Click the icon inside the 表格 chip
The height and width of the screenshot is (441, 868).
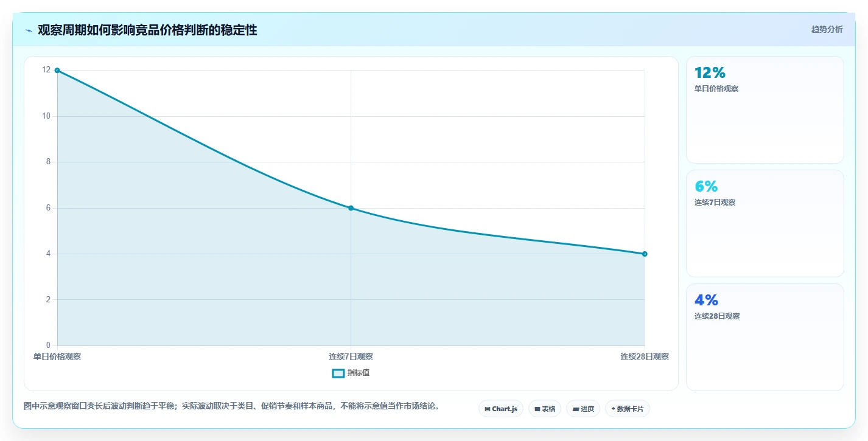click(537, 409)
